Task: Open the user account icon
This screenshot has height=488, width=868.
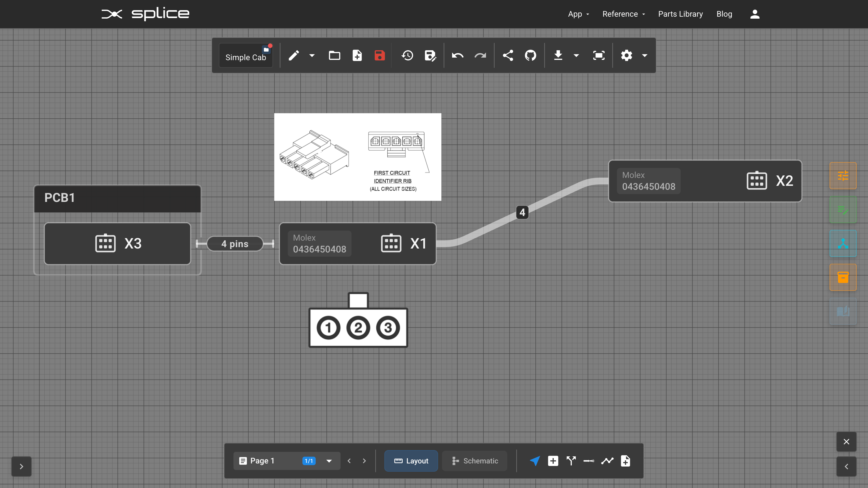Action: [755, 14]
